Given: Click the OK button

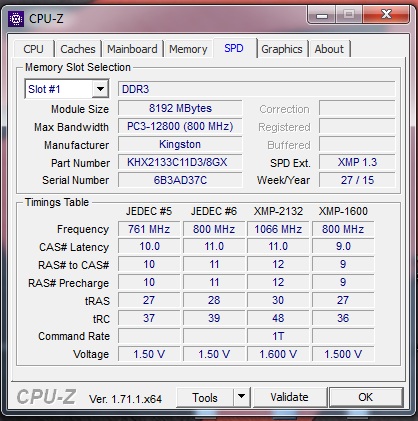Looking at the screenshot, I should 366,397.
